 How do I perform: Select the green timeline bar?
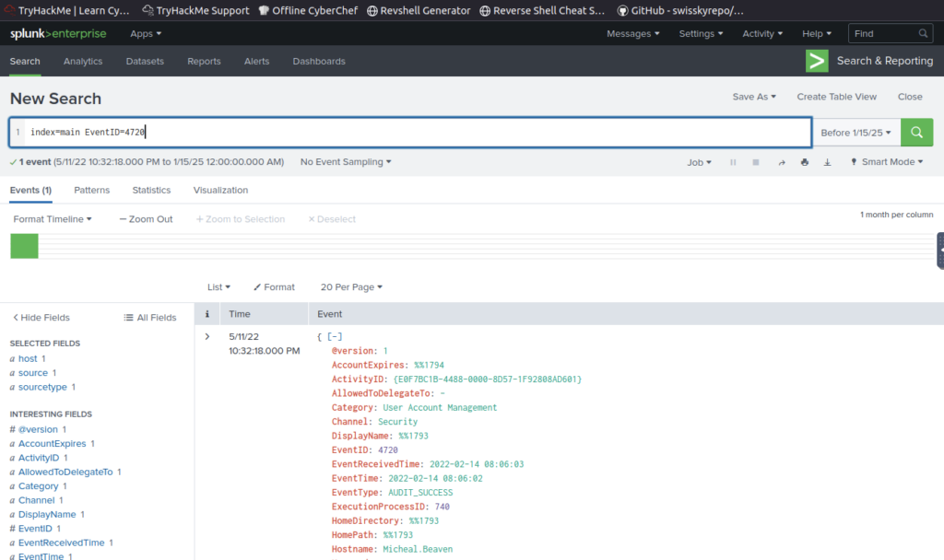click(24, 246)
